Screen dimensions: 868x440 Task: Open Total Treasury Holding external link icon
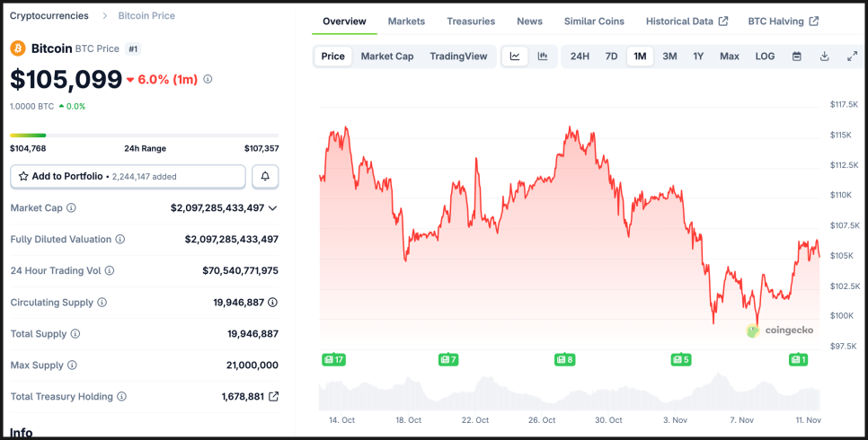pyautogui.click(x=274, y=397)
